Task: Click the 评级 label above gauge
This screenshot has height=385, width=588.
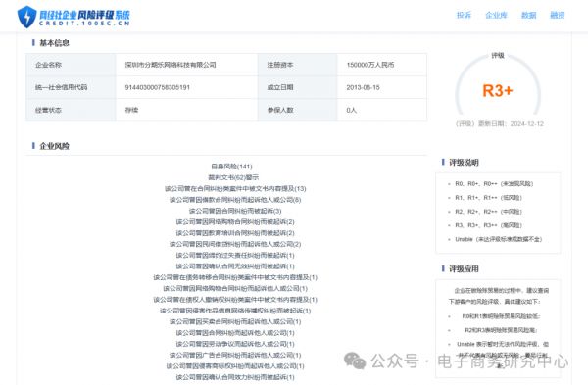Action: pos(498,56)
